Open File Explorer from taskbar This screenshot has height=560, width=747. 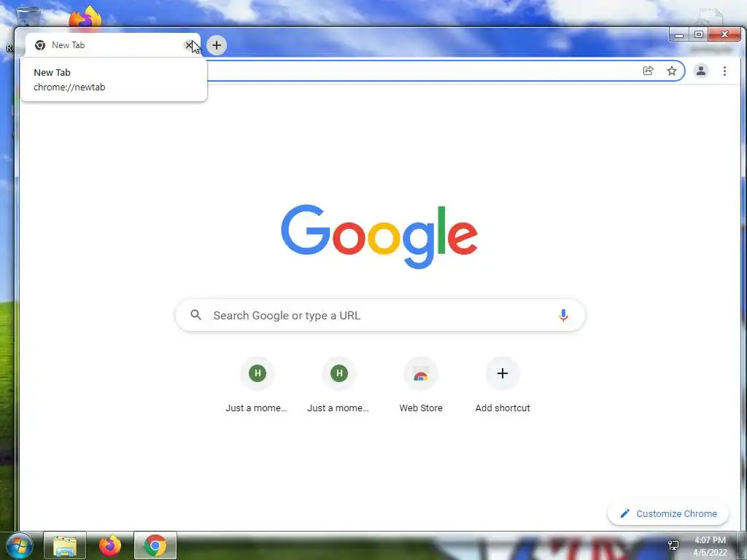(x=65, y=545)
